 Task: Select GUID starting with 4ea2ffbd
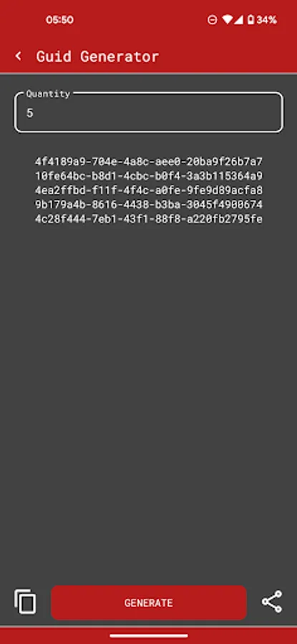[149, 190]
